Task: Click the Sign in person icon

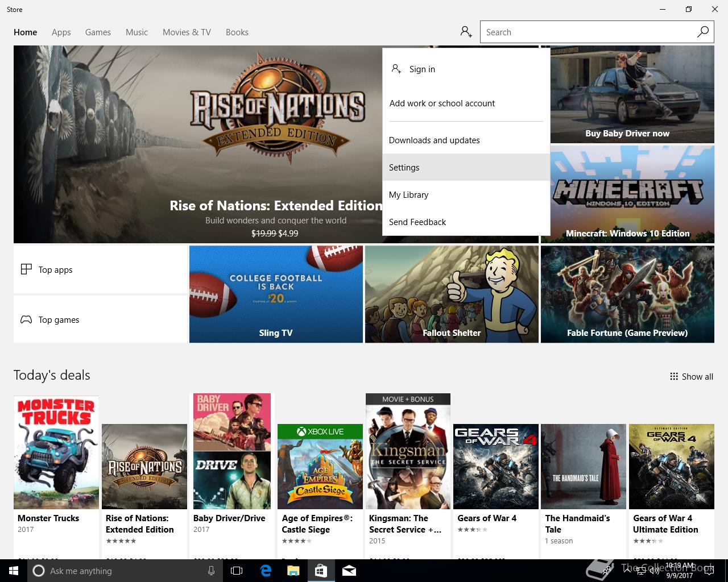Action: tap(396, 69)
